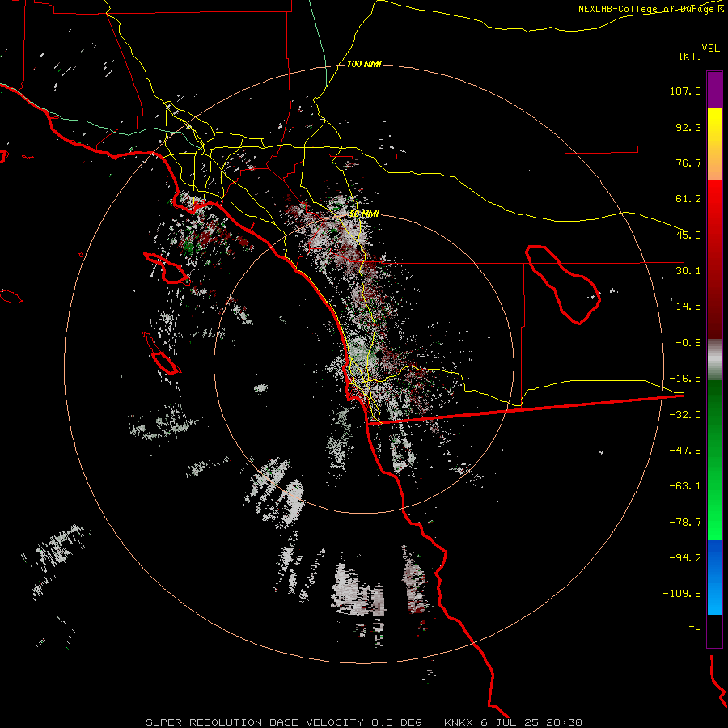Select the 61.2 legend value
The height and width of the screenshot is (728, 728).
(688, 199)
